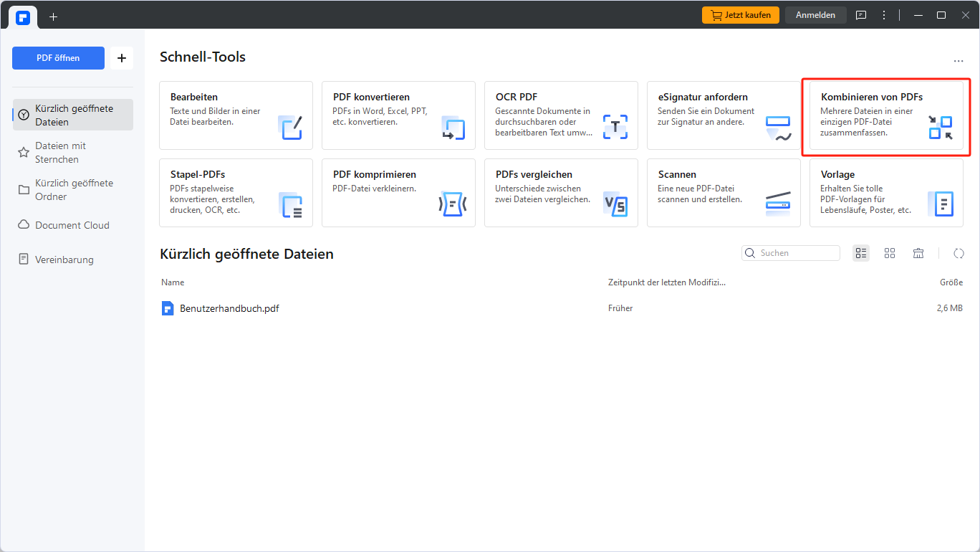Open Vereinbarung in sidebar
The image size is (980, 552).
(73, 260)
